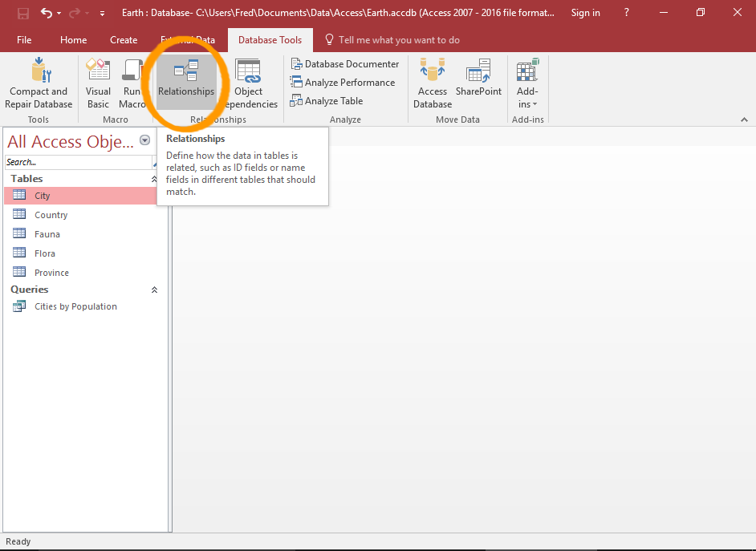This screenshot has width=756, height=551.
Task: Click Tell me what you want to do
Action: pos(399,40)
